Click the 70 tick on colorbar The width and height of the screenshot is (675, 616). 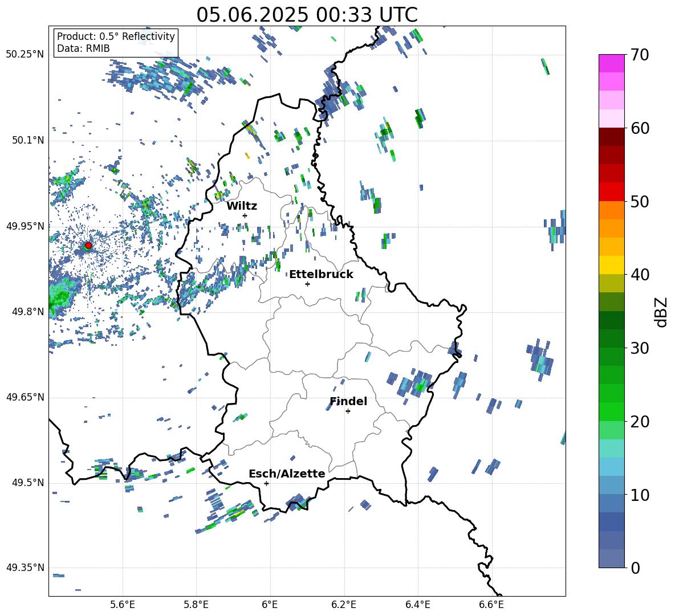(640, 55)
